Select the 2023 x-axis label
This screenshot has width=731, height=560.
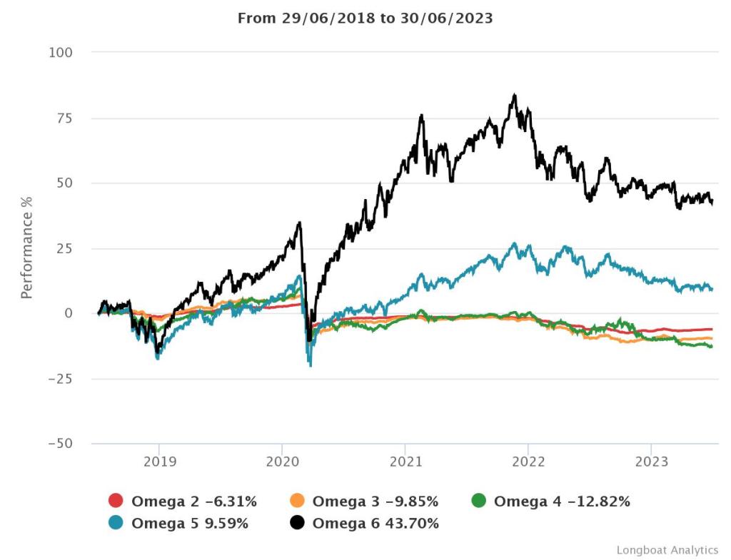pos(651,461)
